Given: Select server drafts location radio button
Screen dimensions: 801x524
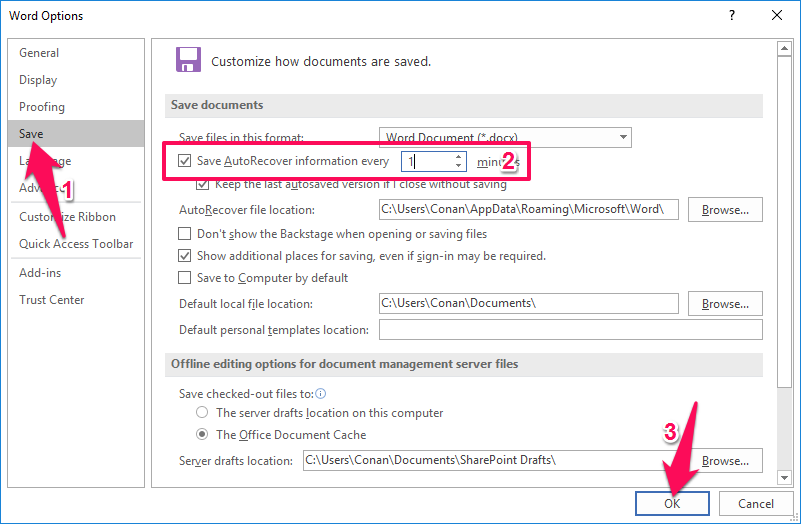Looking at the screenshot, I should [x=203, y=413].
